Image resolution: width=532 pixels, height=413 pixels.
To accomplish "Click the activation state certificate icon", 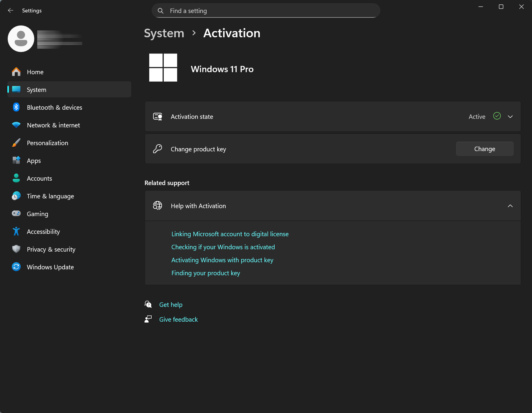I will pos(158,116).
